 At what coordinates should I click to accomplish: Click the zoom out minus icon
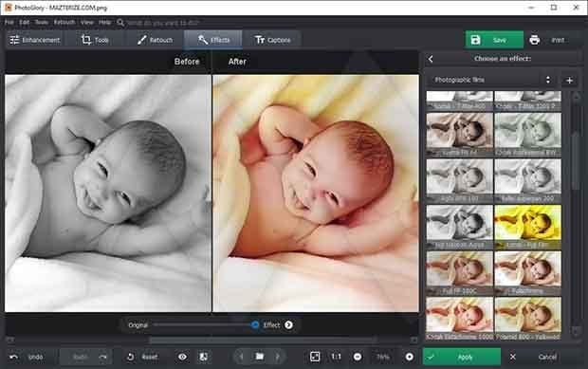click(x=358, y=357)
